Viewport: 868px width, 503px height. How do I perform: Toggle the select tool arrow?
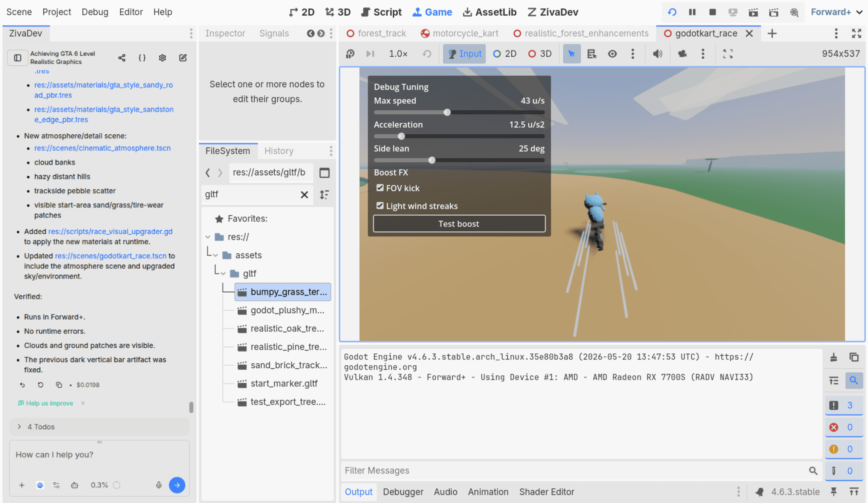tap(571, 54)
